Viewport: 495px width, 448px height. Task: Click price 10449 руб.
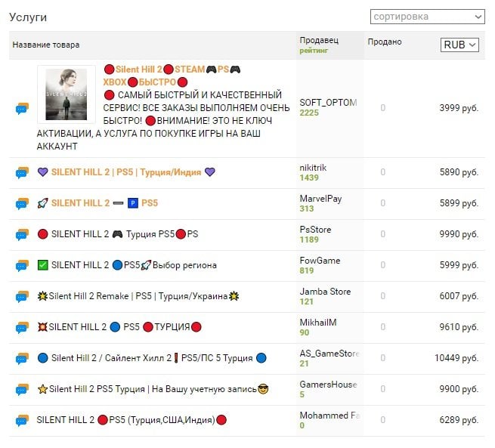pyautogui.click(x=456, y=357)
